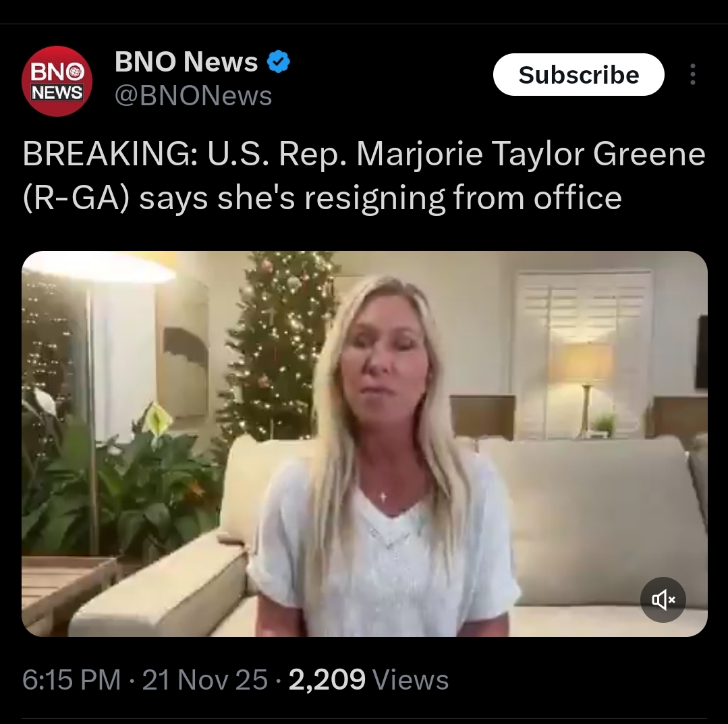Play the Marjorie Taylor Greene video
The width and height of the screenshot is (728, 724).
364,443
